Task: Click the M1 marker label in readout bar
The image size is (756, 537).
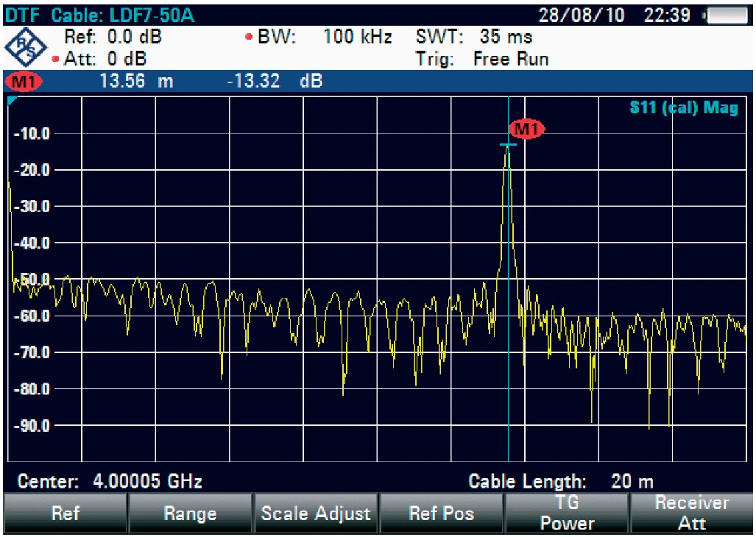Action: point(24,81)
